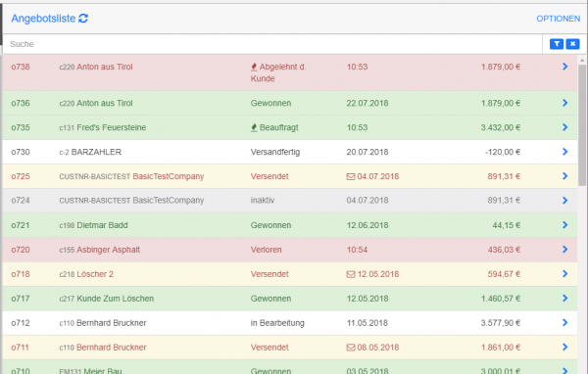This screenshot has width=588, height=374.
Task: Click envelope icon on offer o711
Action: 351,348
